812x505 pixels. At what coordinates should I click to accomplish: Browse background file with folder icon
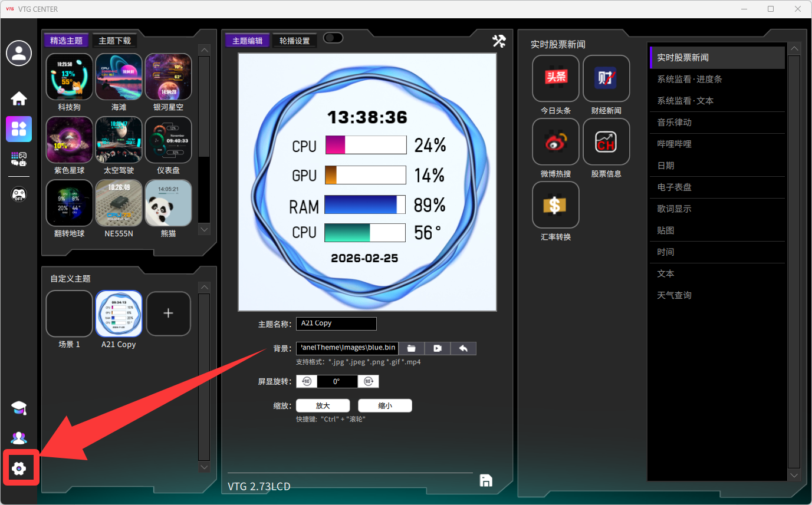pyautogui.click(x=412, y=348)
